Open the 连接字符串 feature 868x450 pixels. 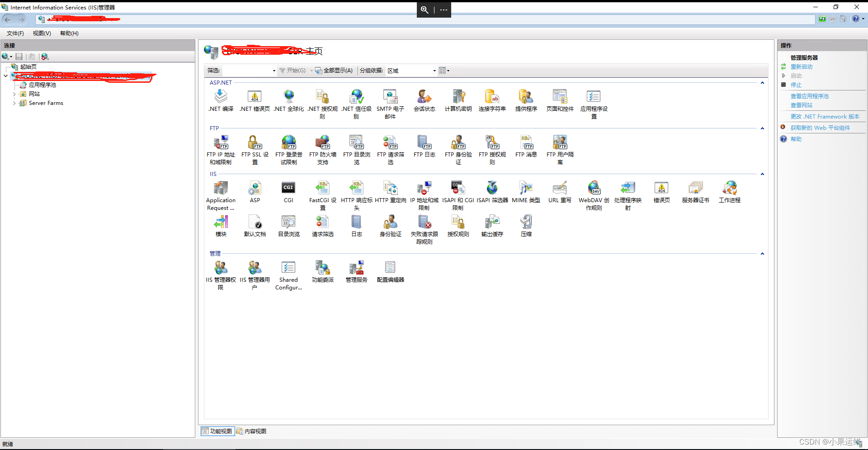492,100
